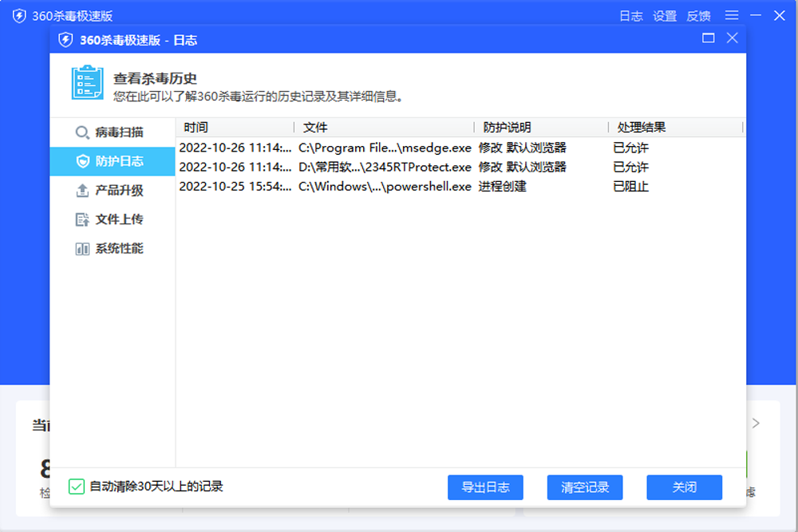The width and height of the screenshot is (798, 532).
Task: Click the 2022-10-25 15:54 timestamp
Action: coord(235,187)
